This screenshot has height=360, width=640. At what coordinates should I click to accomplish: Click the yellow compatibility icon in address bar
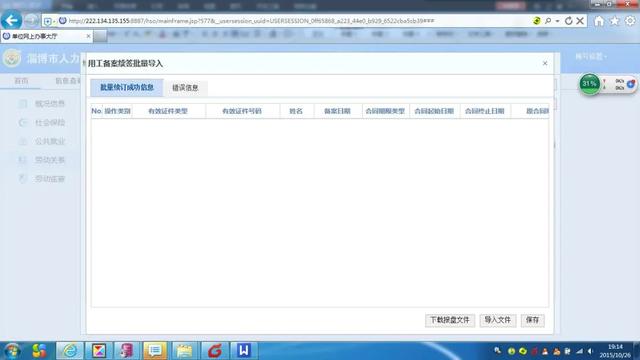(x=537, y=21)
